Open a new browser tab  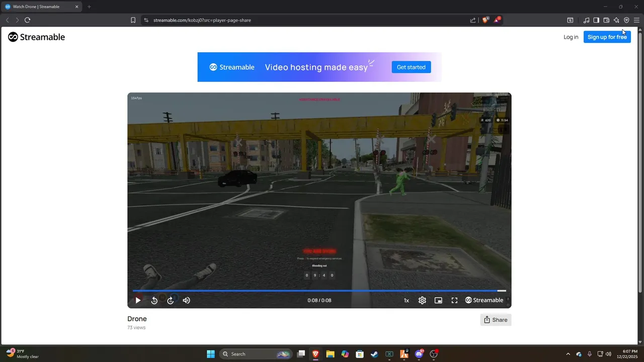(x=89, y=7)
